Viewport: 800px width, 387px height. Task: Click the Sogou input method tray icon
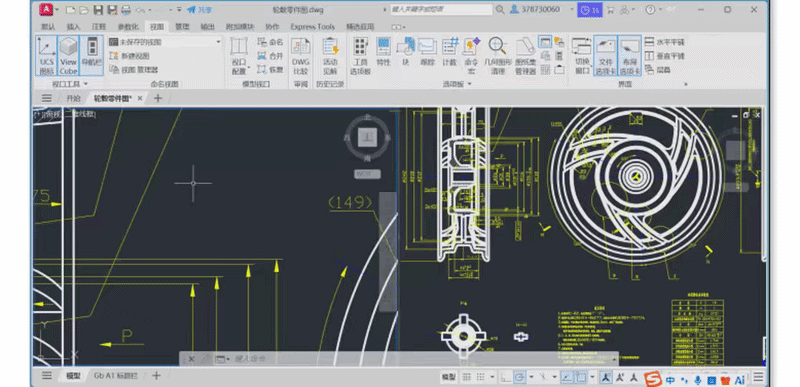tap(653, 379)
